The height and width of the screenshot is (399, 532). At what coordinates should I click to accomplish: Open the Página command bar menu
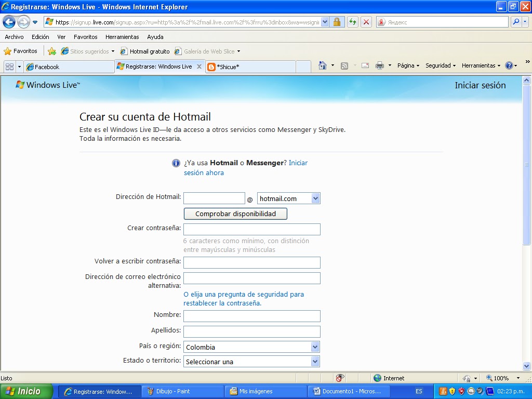tap(408, 65)
